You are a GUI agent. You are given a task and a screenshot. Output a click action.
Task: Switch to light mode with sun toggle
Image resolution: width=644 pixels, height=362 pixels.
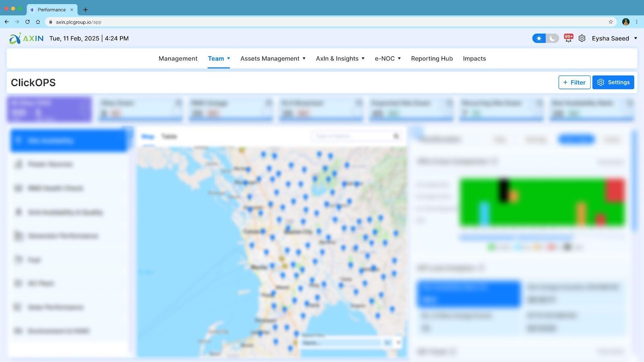pyautogui.click(x=539, y=38)
